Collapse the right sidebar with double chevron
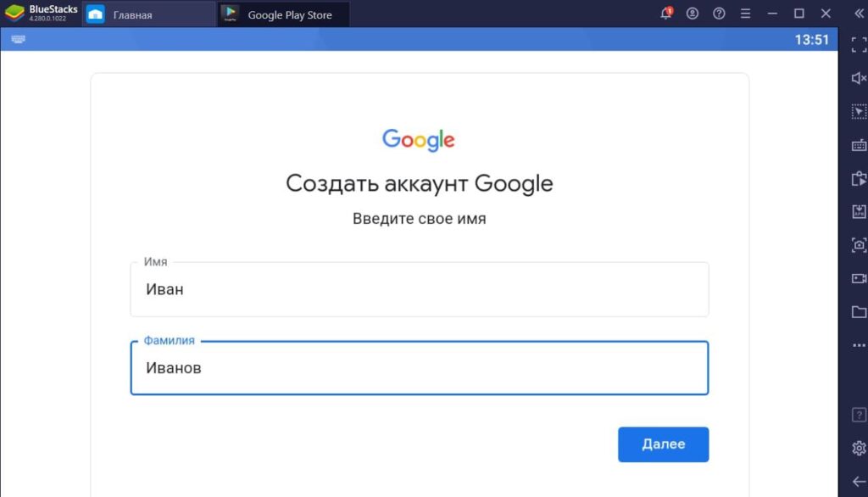This screenshot has width=868, height=497. coord(858,14)
